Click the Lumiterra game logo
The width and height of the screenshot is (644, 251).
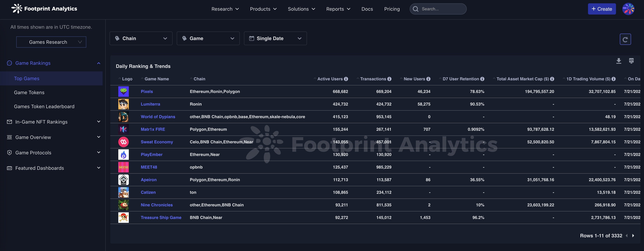point(124,104)
